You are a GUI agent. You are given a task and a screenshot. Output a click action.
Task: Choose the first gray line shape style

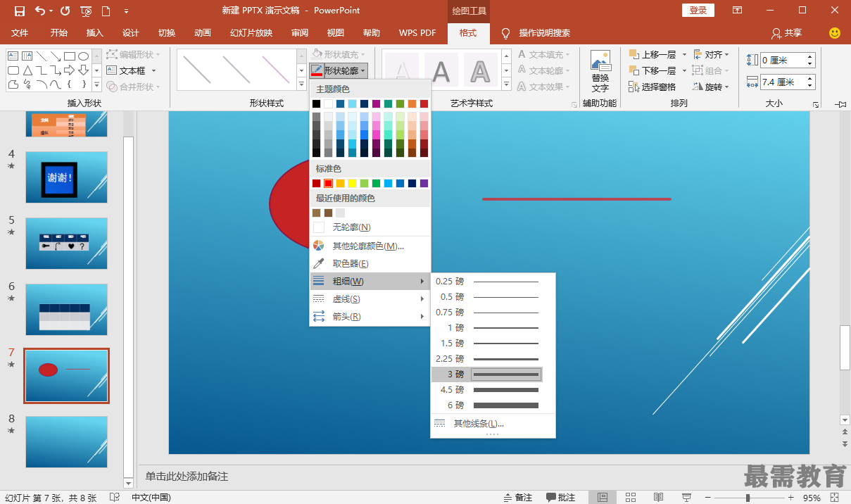(x=197, y=70)
